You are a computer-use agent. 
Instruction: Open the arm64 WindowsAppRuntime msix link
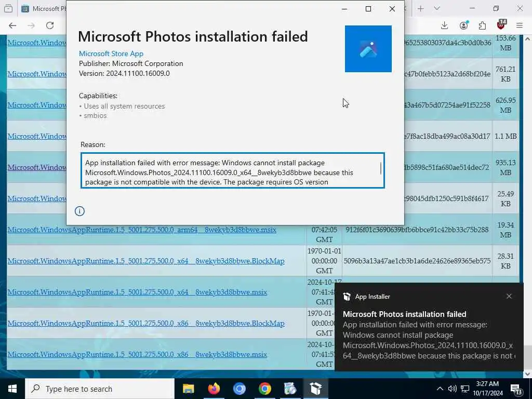pos(142,230)
